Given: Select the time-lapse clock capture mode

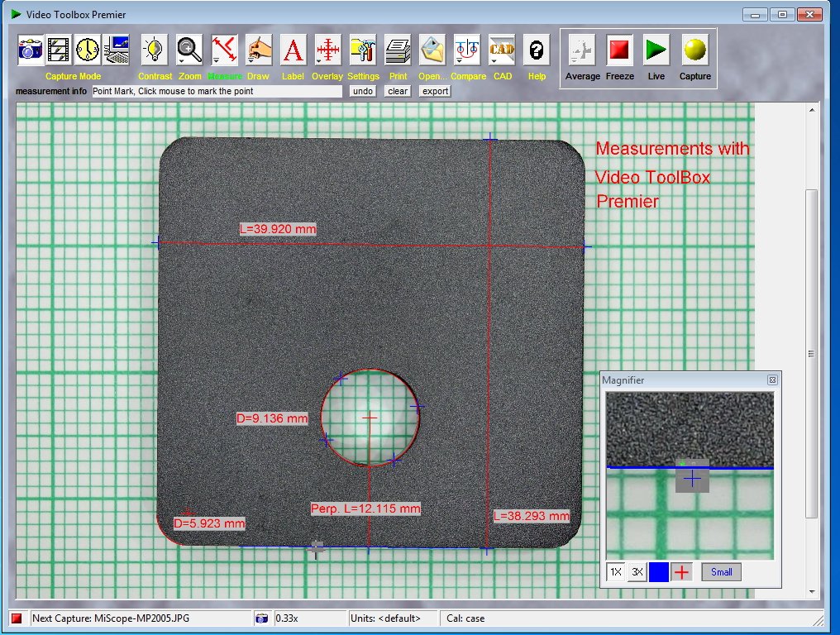Looking at the screenshot, I should 88,50.
